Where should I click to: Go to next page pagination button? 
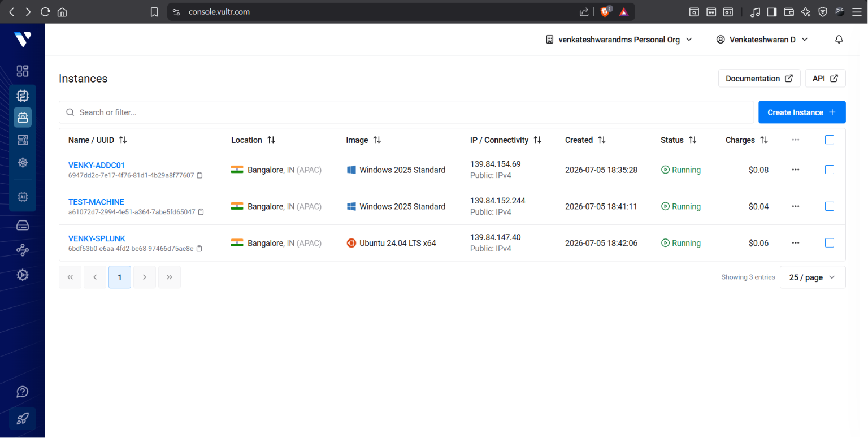tap(145, 277)
